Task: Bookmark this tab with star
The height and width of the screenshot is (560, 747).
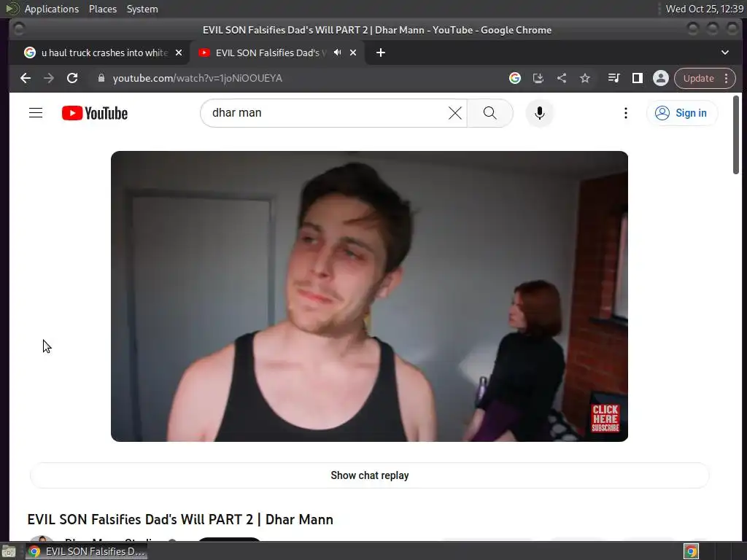Action: 585,78
